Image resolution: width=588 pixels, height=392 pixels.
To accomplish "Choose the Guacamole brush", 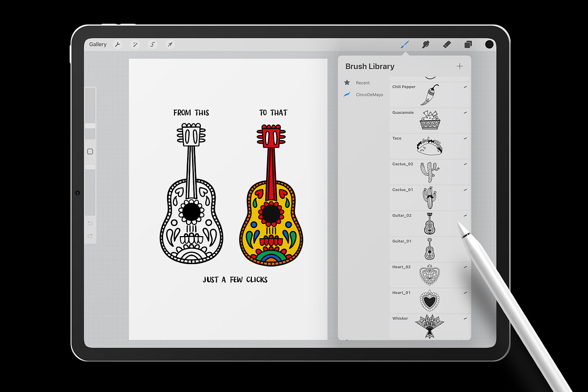I will pos(430,121).
